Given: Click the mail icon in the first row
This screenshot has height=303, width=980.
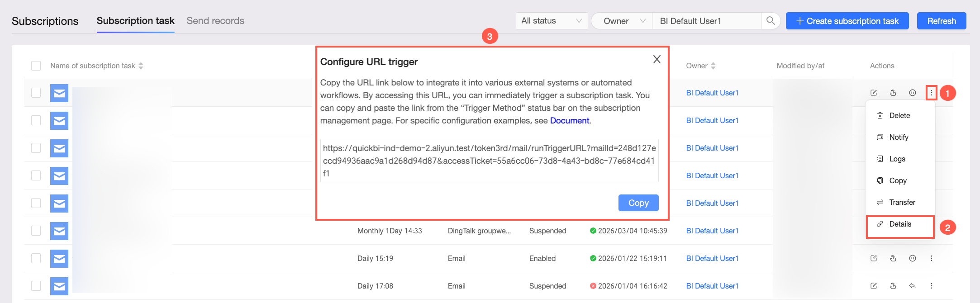Looking at the screenshot, I should [x=59, y=93].
